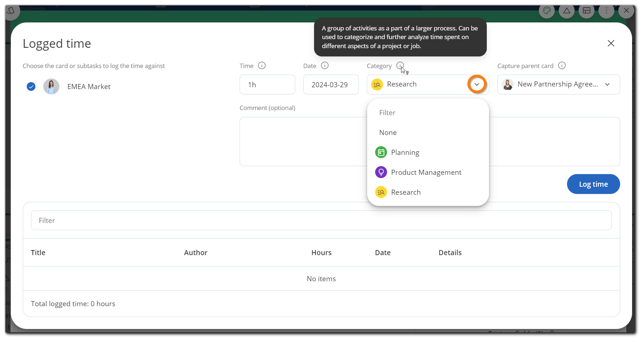Click the Capture parent card info icon
Screen dimensions: 644x342
pos(562,66)
